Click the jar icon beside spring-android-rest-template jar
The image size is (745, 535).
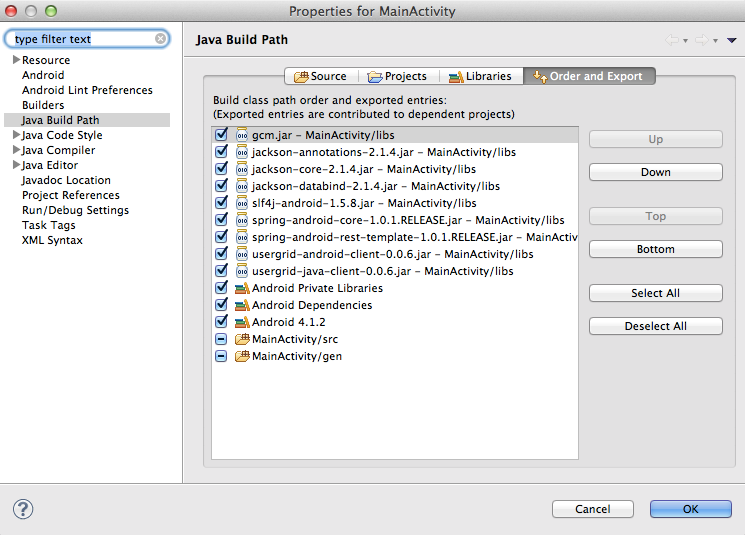(242, 237)
